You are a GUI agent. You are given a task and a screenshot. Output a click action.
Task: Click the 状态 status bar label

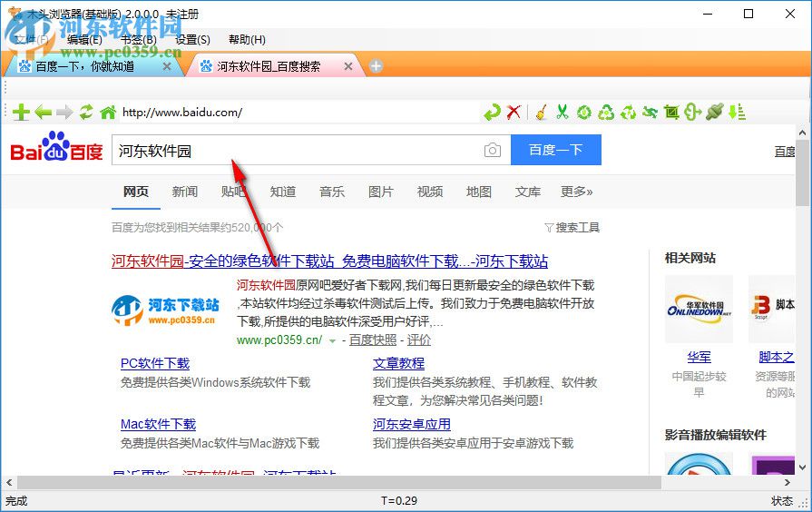(782, 500)
